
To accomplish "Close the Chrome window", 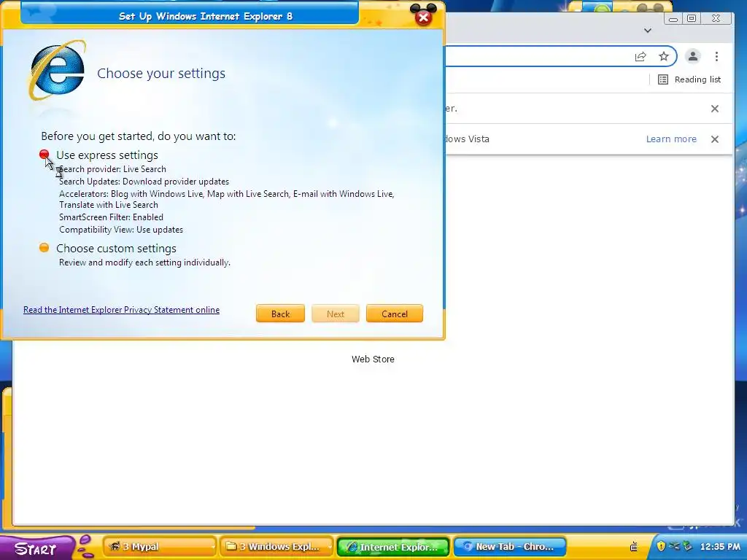I will tap(716, 18).
